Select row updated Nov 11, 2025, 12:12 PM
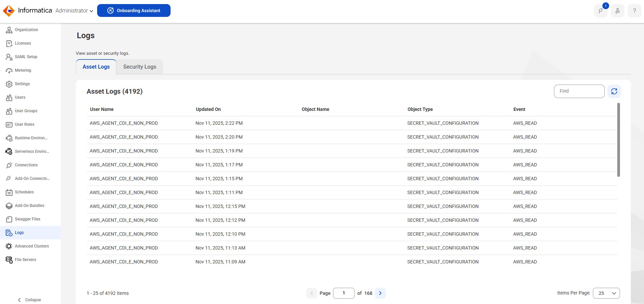 (352, 220)
